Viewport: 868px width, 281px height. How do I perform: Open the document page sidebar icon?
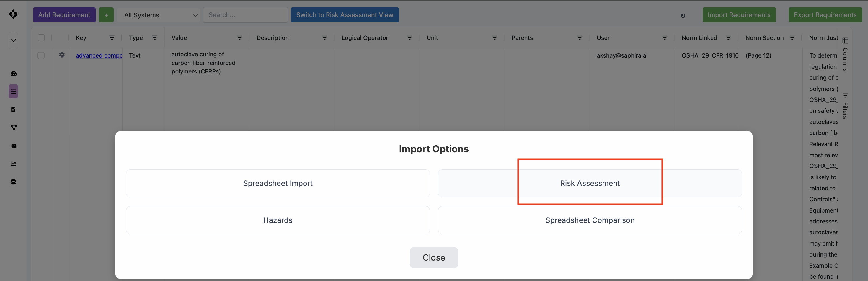tap(13, 110)
